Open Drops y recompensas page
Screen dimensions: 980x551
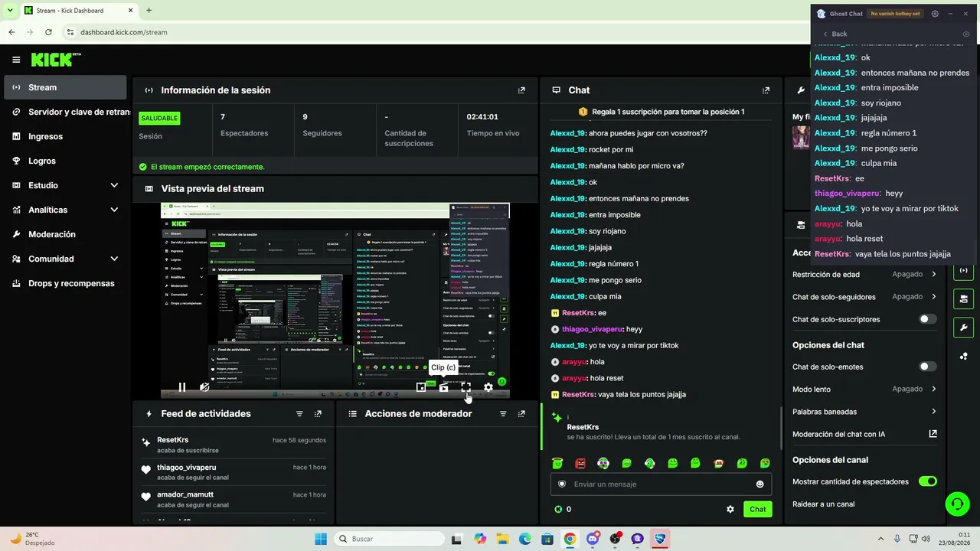point(66,283)
